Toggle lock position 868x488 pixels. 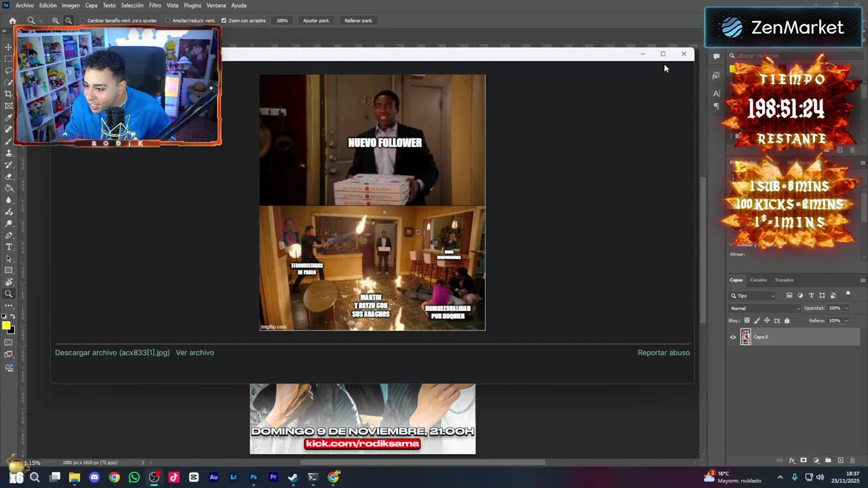pyautogui.click(x=767, y=321)
